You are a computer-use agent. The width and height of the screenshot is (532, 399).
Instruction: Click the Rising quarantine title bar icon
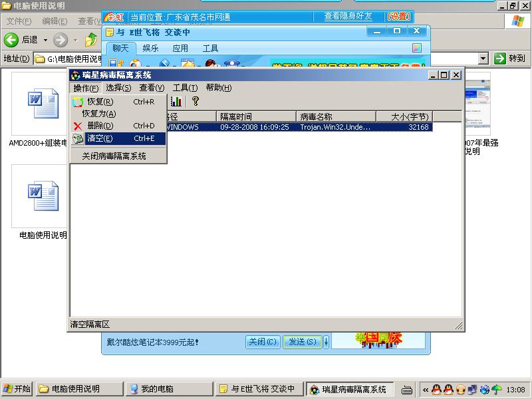pos(76,75)
